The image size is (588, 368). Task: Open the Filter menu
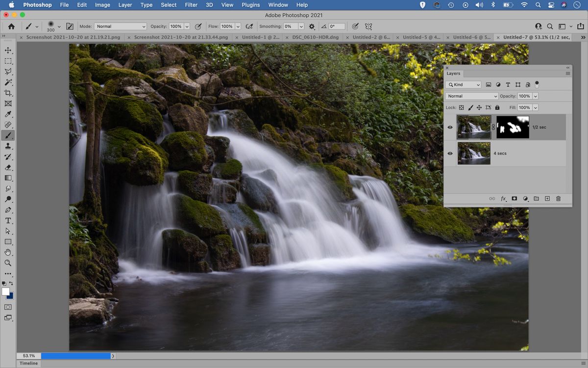pos(191,5)
